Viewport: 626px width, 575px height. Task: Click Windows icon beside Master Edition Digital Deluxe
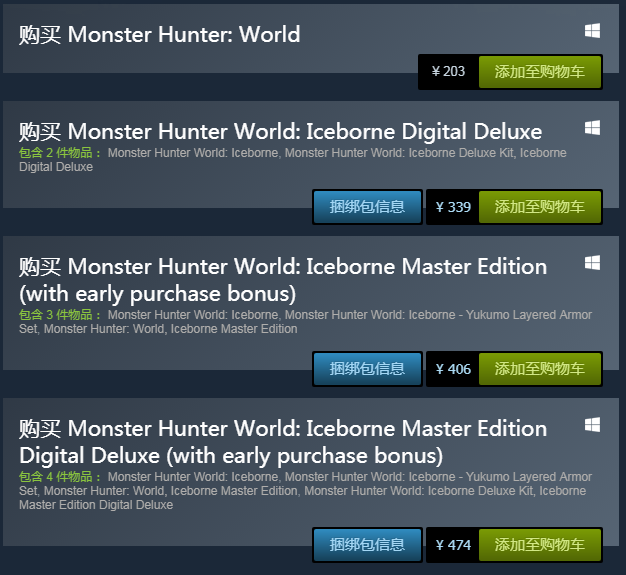click(x=592, y=424)
